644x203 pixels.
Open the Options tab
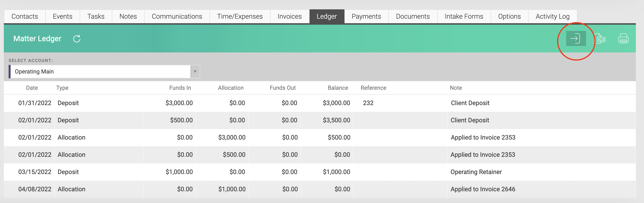click(509, 17)
